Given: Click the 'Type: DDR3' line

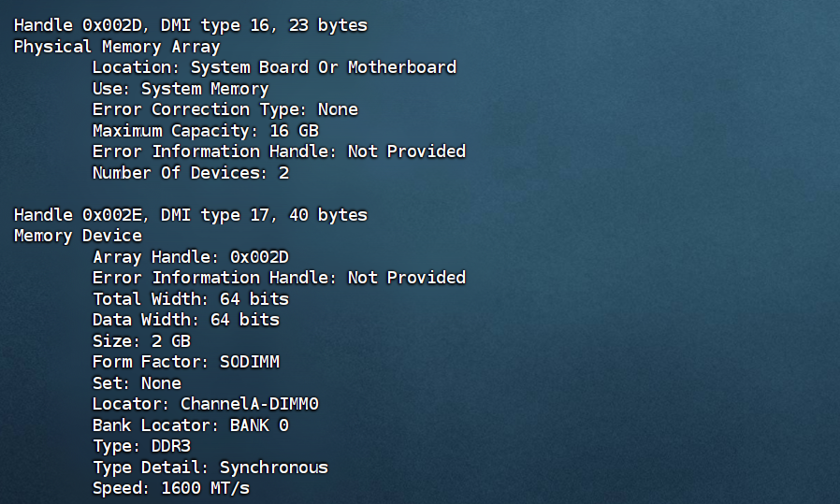Looking at the screenshot, I should 141,446.
